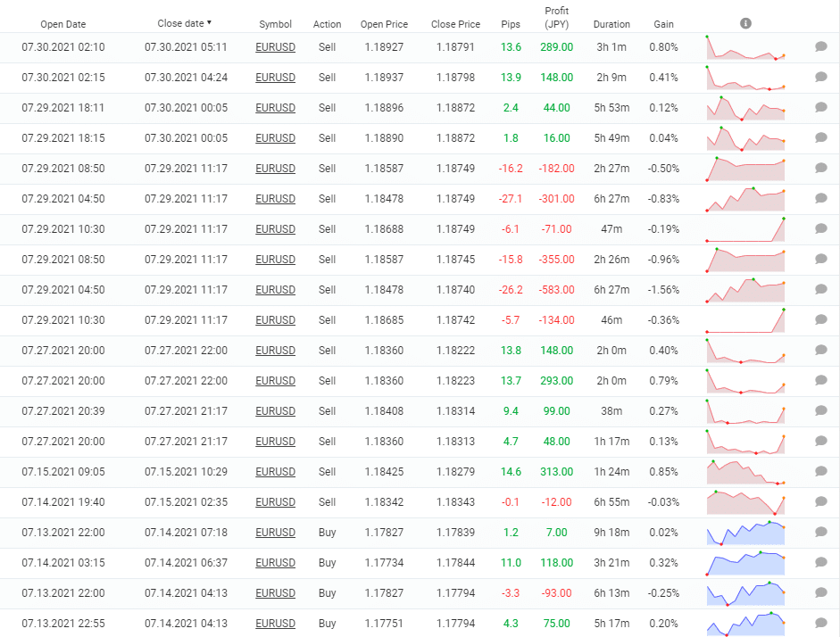The image size is (840, 637).
Task: Click comment icon for the -583.00 loss trade
Action: (820, 290)
